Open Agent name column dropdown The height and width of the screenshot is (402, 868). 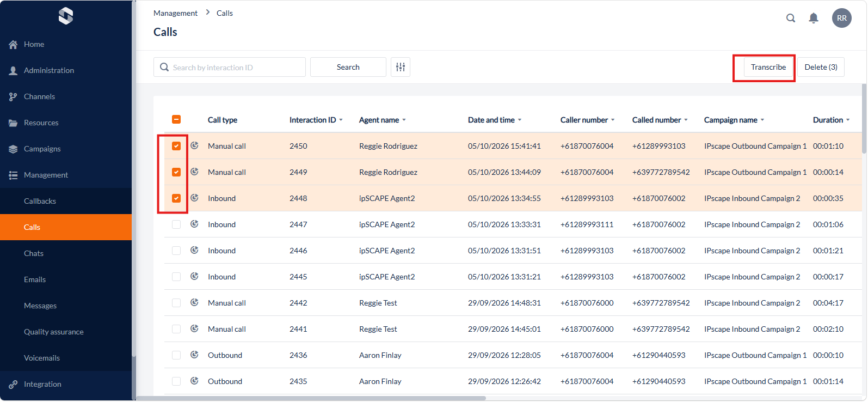(404, 120)
